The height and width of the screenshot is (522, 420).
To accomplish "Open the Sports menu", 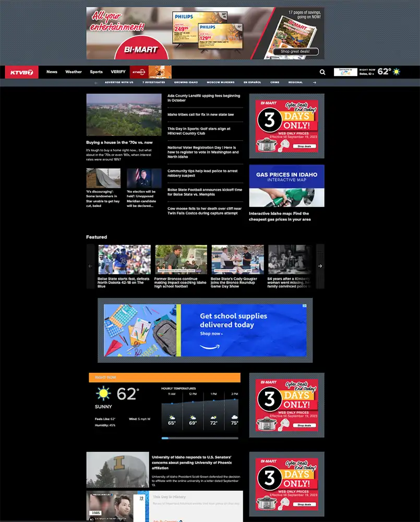I will point(96,72).
